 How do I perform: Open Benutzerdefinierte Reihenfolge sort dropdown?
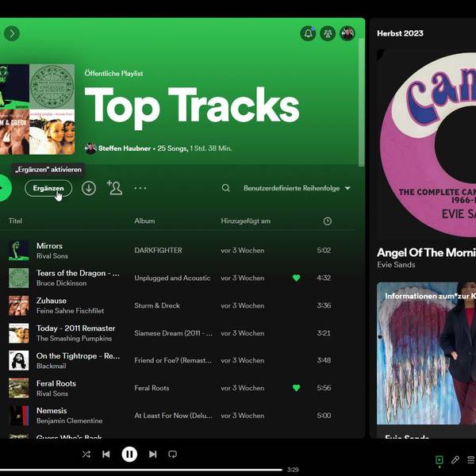(x=297, y=188)
